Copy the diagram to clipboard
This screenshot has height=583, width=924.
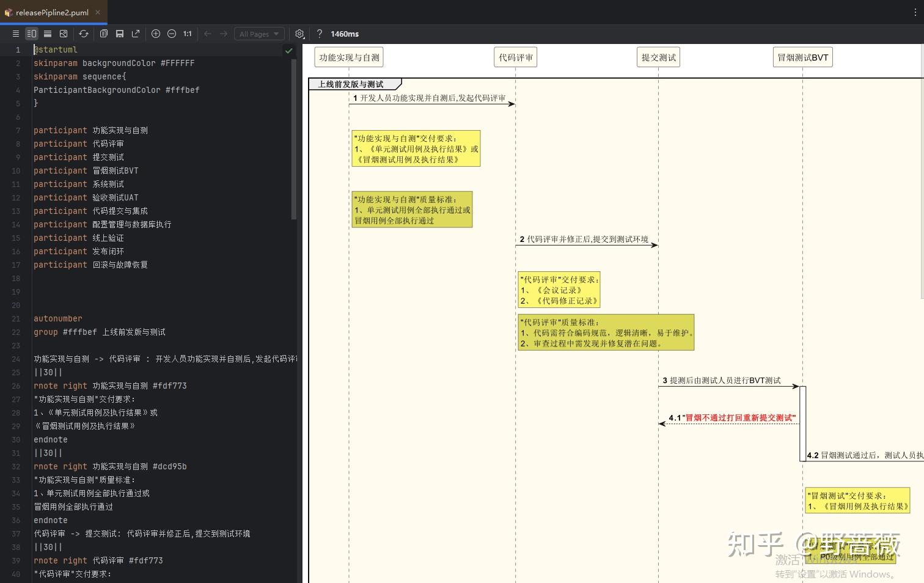coord(104,34)
